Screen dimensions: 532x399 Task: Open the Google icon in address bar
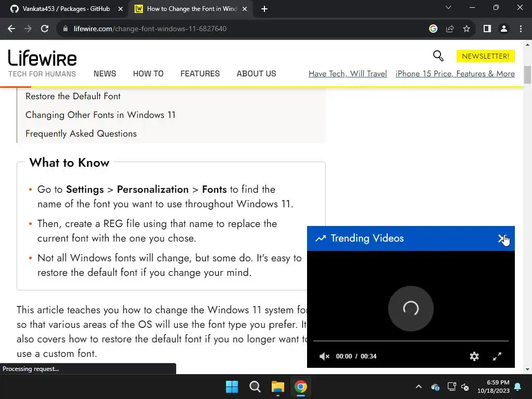[433, 29]
